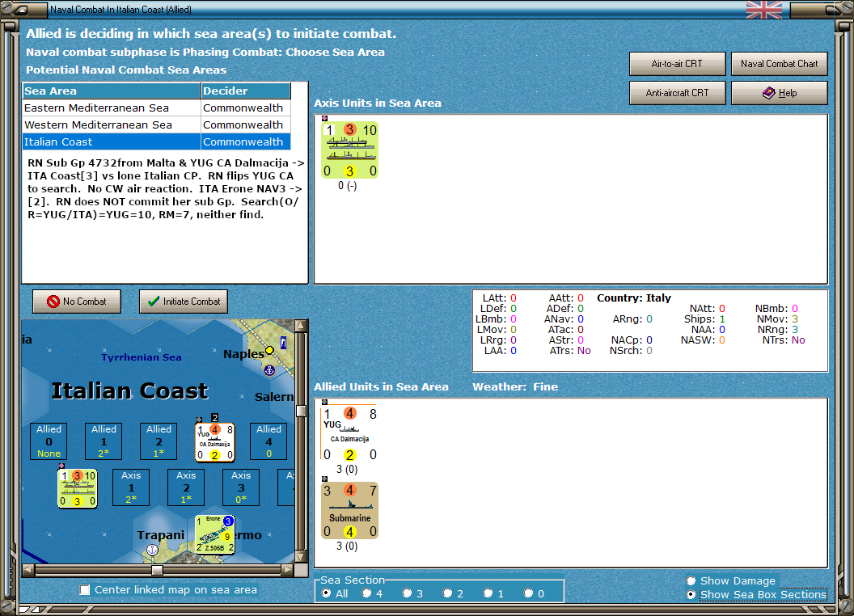Click map horizontal scrollbar right arrow
854x616 pixels.
point(287,570)
